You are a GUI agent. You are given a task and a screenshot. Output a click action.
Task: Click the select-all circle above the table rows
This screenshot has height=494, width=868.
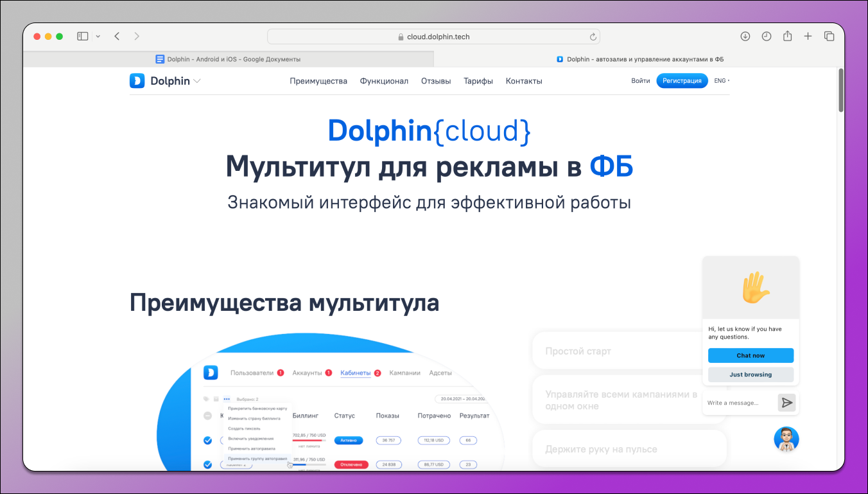pos(207,416)
